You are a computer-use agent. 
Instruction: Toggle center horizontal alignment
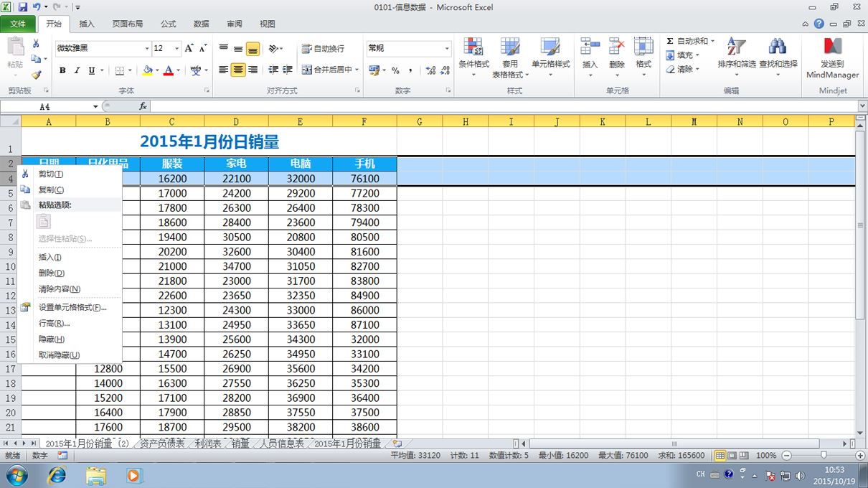click(238, 70)
